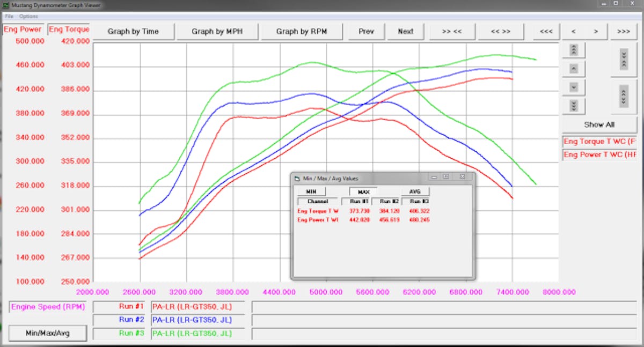This screenshot has width=644, height=347.
Task: Select the MIN toggle in values window
Action: point(311,191)
